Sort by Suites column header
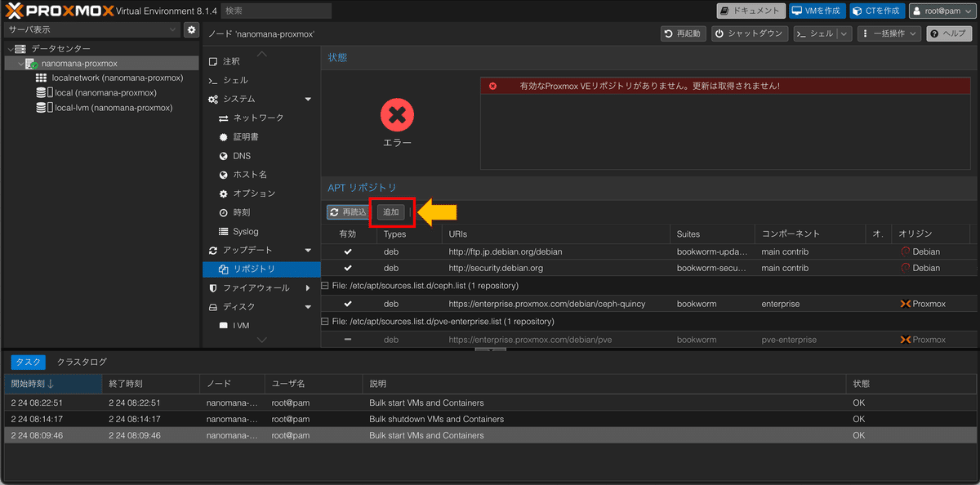The image size is (980, 485). pos(712,234)
